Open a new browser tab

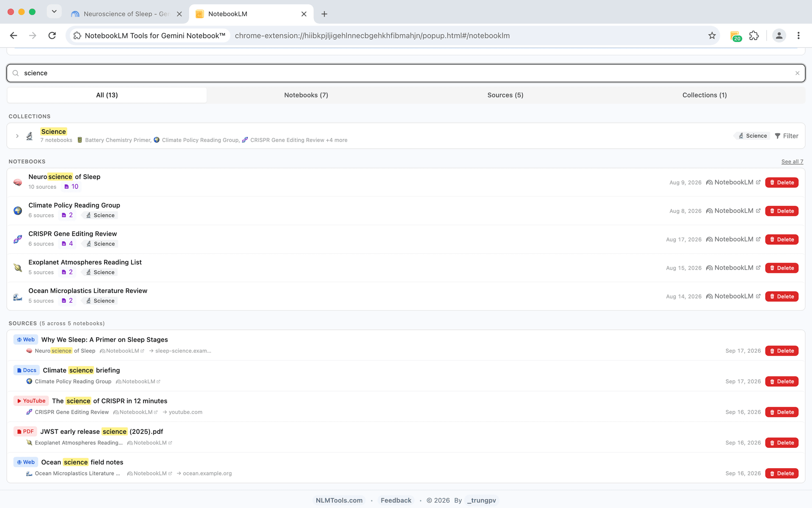click(324, 14)
